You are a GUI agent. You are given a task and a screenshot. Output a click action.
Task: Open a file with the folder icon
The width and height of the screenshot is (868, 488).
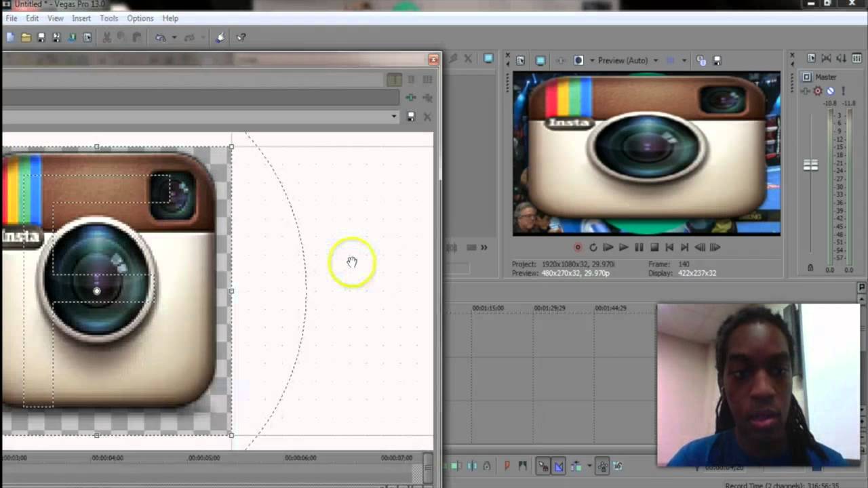[26, 38]
